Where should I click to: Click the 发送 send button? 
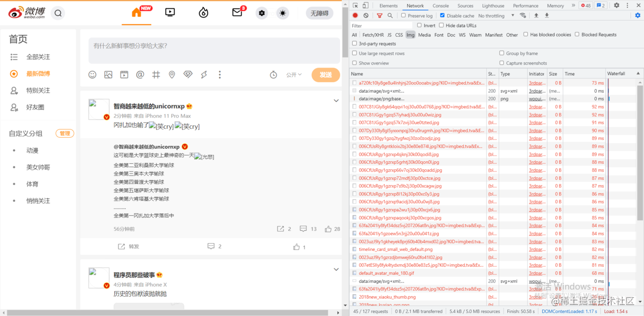(x=326, y=75)
